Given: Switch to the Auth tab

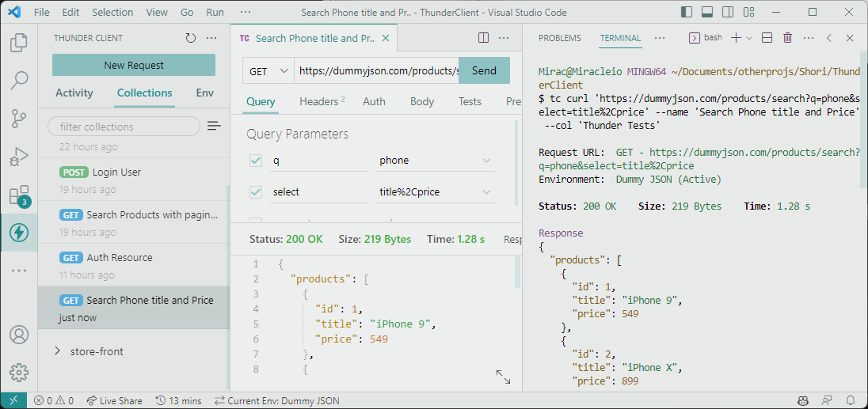Looking at the screenshot, I should pyautogui.click(x=375, y=101).
